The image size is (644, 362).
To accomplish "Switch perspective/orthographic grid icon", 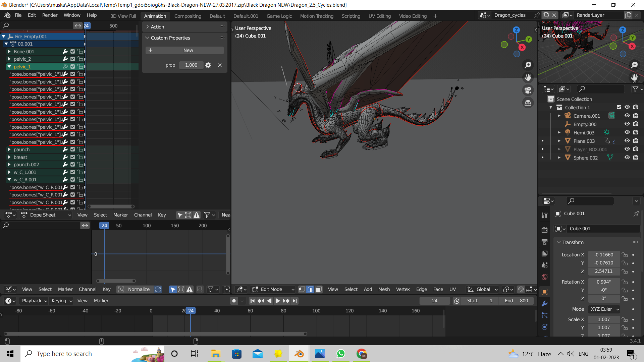I will click(528, 103).
